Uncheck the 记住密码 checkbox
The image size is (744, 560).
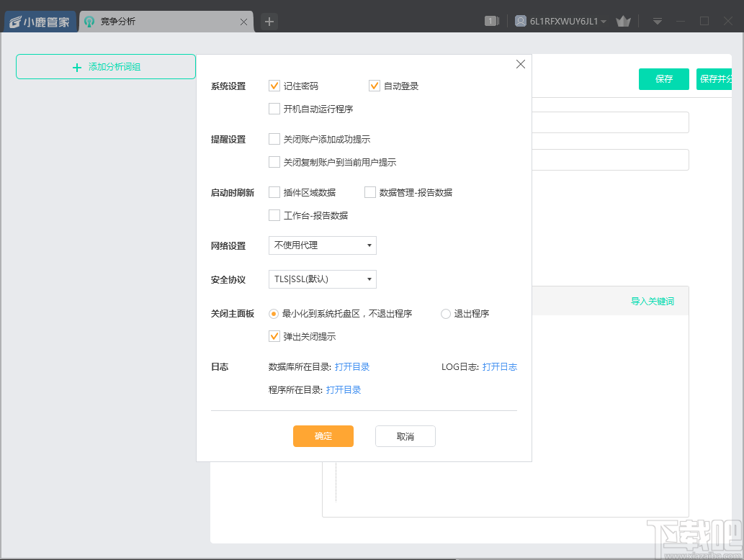(274, 85)
